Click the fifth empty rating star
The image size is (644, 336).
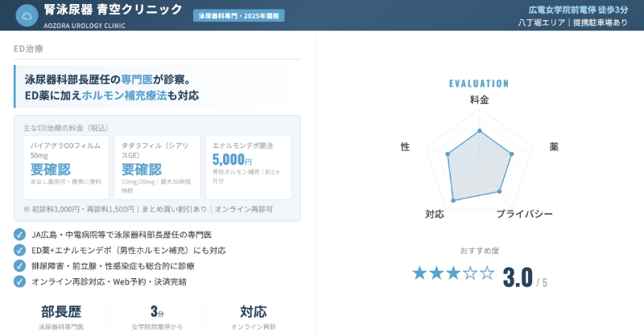coord(487,273)
